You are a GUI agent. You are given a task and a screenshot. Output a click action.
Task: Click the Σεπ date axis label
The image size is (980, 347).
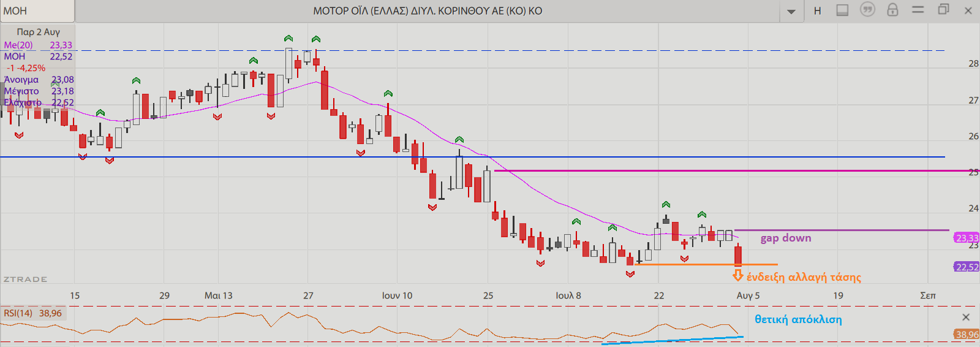point(928,296)
